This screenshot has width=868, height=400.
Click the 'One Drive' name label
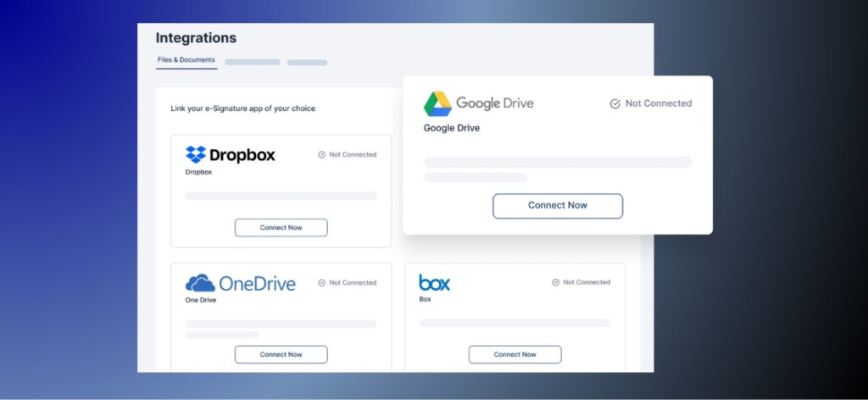[199, 300]
